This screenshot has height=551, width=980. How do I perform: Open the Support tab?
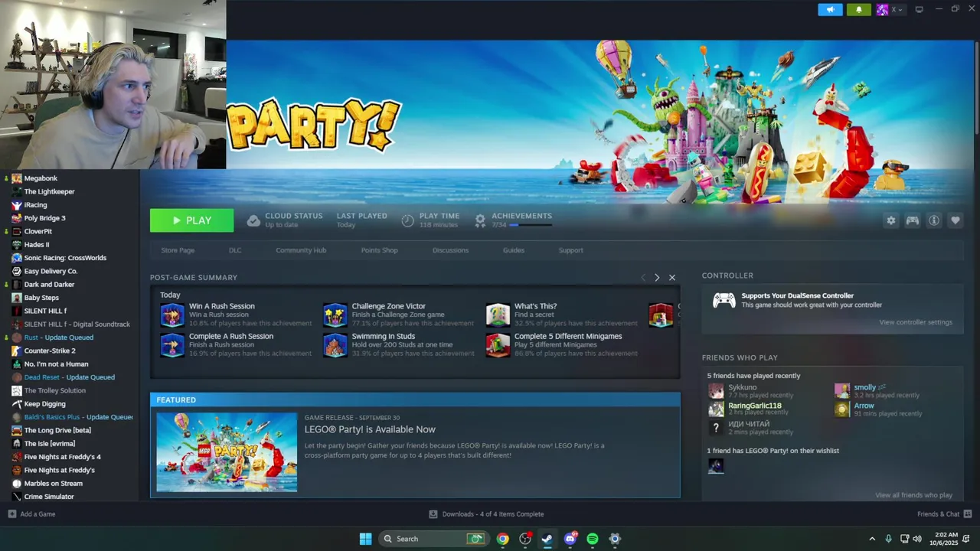[x=570, y=250]
